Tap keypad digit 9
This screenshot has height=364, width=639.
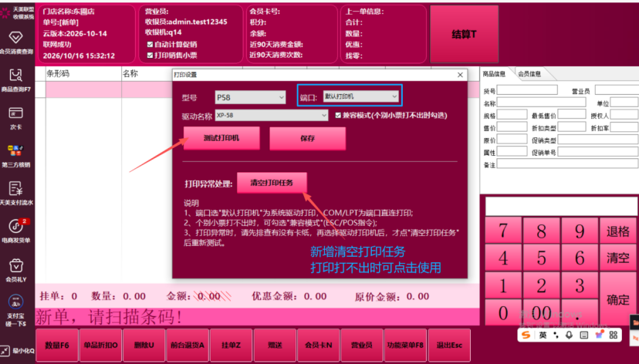(580, 231)
